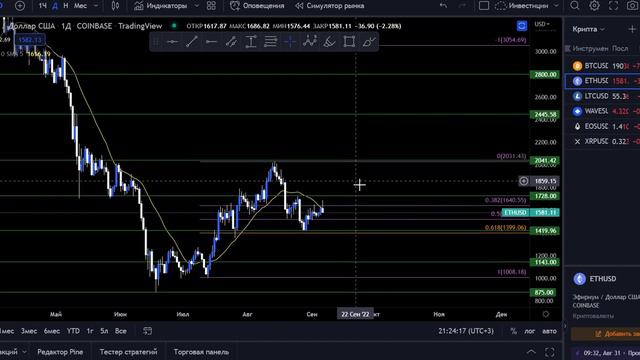Set range to 6мес
The width and height of the screenshot is (640, 360).
click(x=52, y=331)
